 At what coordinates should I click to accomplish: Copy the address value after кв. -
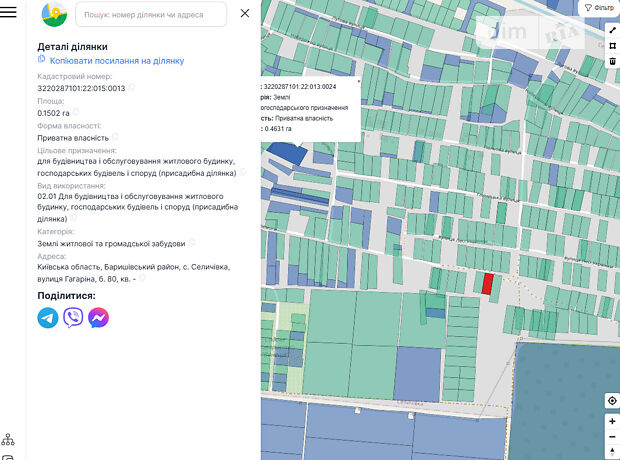click(142, 278)
